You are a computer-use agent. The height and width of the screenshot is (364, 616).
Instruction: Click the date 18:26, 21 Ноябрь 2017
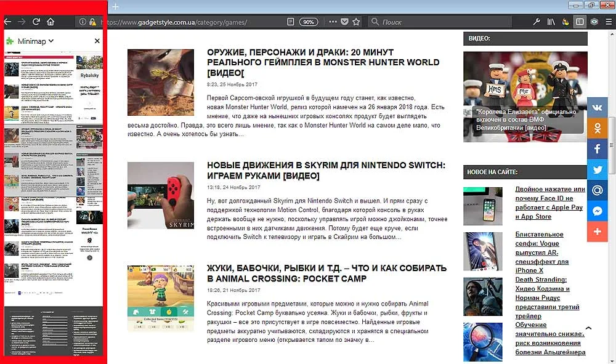pos(233,290)
